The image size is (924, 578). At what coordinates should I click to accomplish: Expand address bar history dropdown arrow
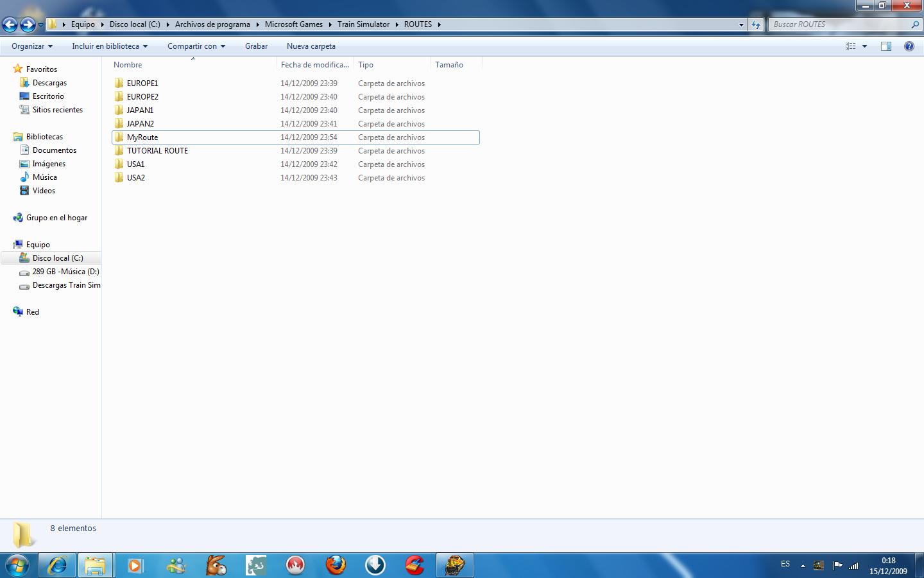(x=741, y=24)
